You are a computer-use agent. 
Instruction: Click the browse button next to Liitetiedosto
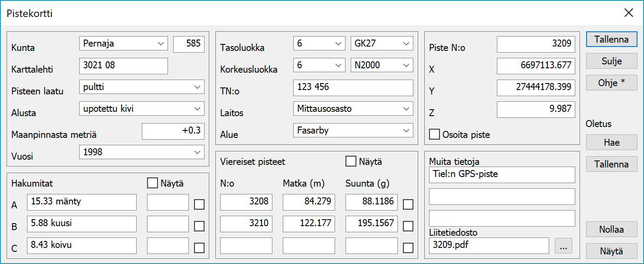click(563, 246)
